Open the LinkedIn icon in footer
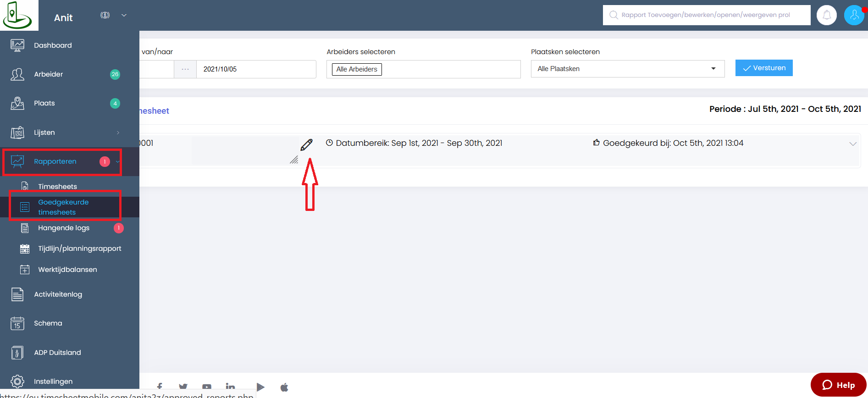 [x=230, y=387]
